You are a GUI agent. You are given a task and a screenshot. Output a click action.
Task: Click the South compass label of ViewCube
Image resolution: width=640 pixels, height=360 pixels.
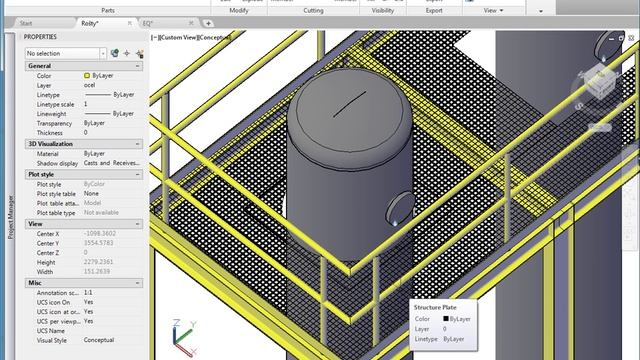[579, 107]
